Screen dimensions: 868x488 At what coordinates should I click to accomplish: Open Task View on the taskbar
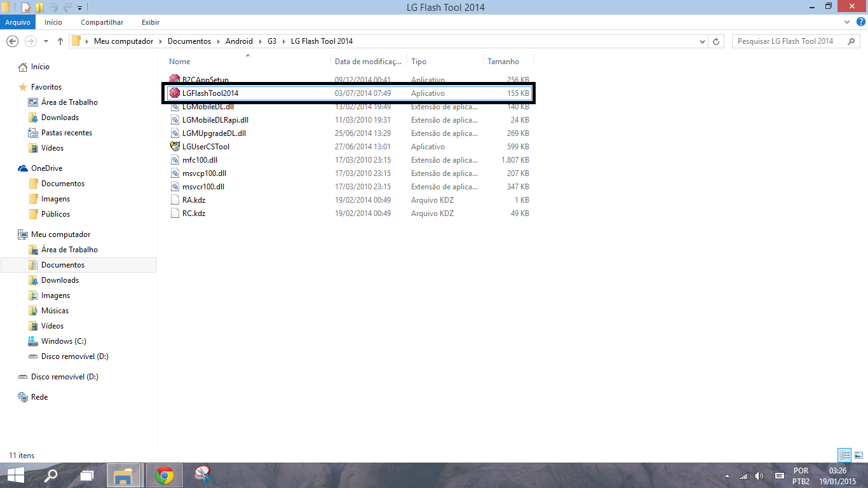(87, 475)
